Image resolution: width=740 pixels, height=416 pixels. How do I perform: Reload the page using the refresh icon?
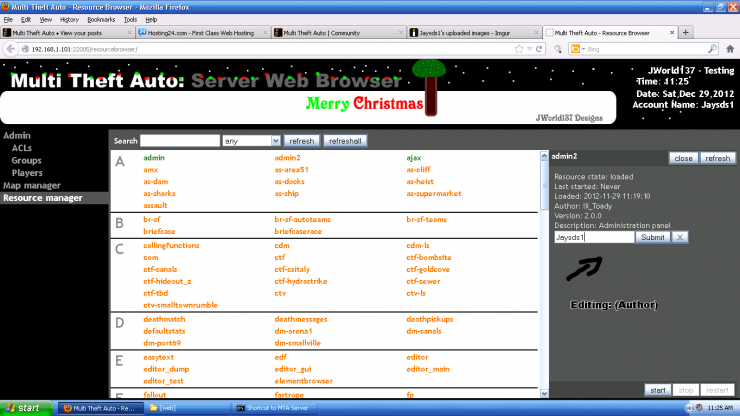coord(539,49)
